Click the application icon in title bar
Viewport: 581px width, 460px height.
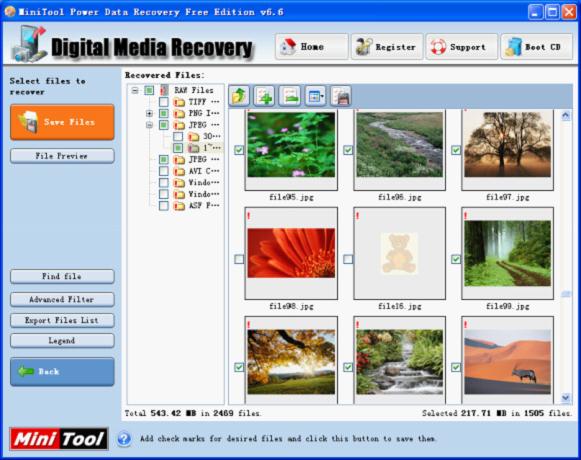(10, 12)
